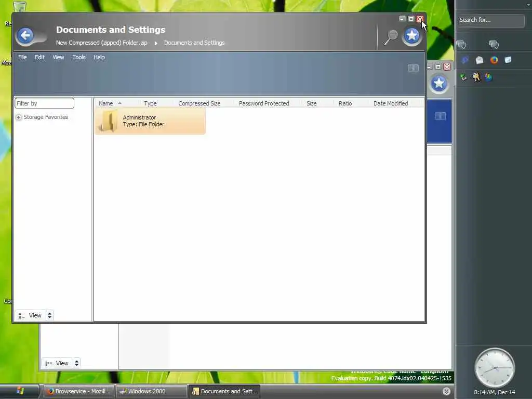Click the Documents and Settings breadcrumb

tap(194, 43)
